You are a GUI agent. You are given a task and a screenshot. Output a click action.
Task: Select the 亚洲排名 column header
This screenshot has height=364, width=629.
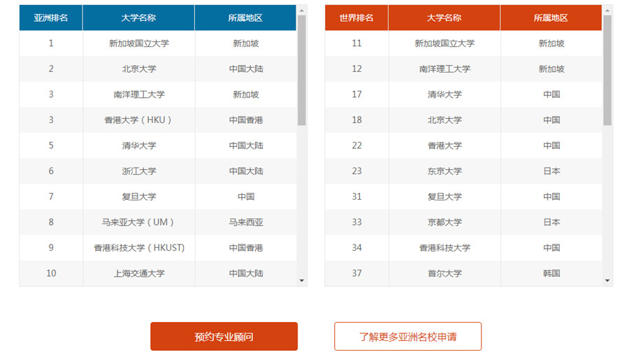click(51, 17)
